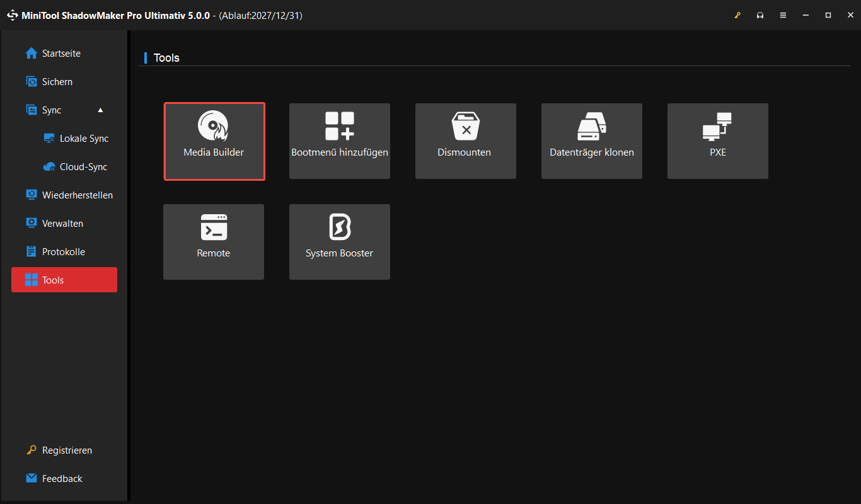Go to Startseite in sidebar

(x=64, y=54)
